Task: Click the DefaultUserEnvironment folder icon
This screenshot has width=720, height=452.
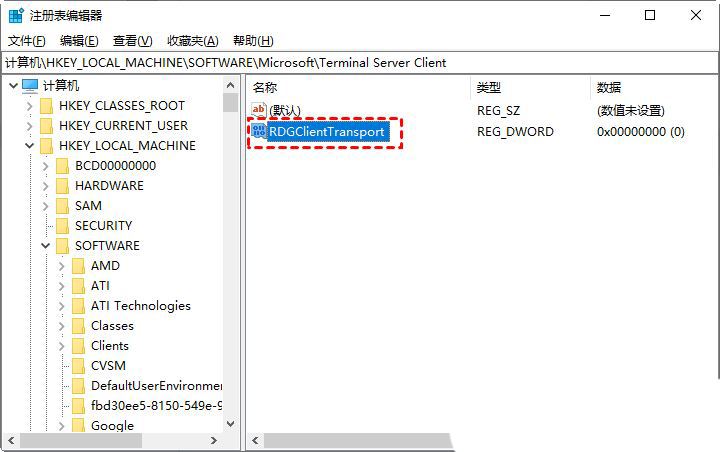Action: tap(79, 386)
